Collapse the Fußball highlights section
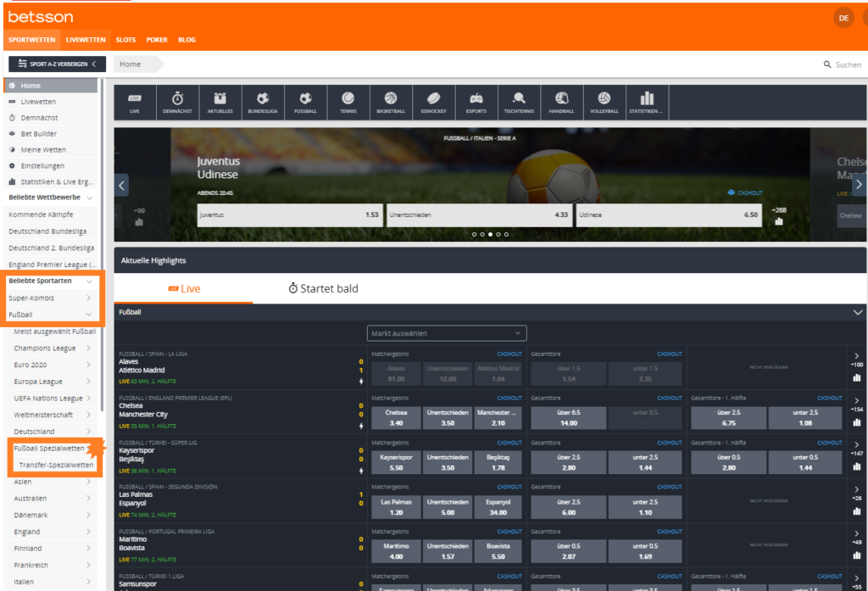Image resolution: width=868 pixels, height=591 pixels. click(858, 312)
